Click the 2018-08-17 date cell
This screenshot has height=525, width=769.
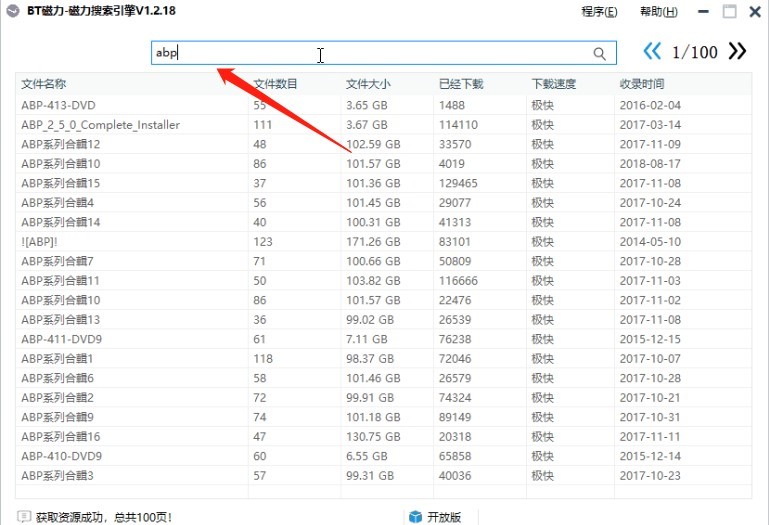click(650, 164)
